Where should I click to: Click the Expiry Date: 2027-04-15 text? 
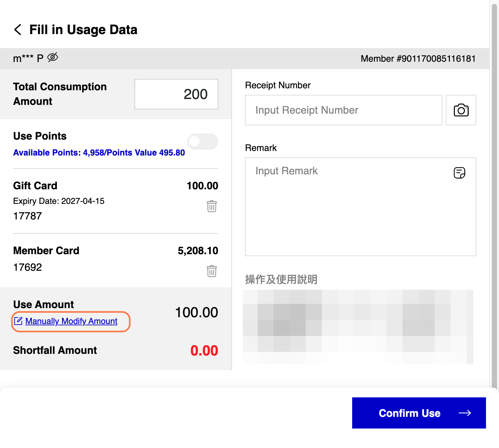point(59,201)
